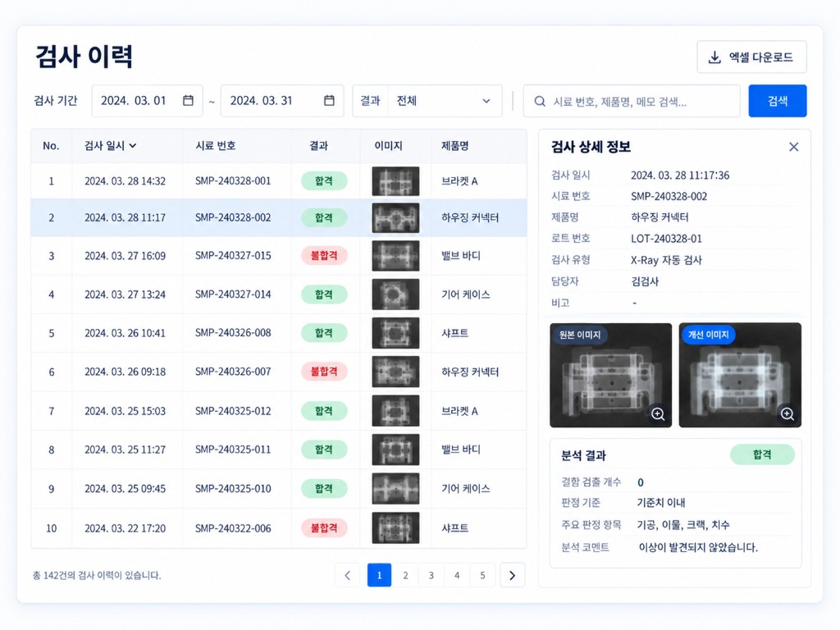Click date cell 2024. 03. 22 17:20
Image resolution: width=840 pixels, height=630 pixels.
(x=125, y=528)
